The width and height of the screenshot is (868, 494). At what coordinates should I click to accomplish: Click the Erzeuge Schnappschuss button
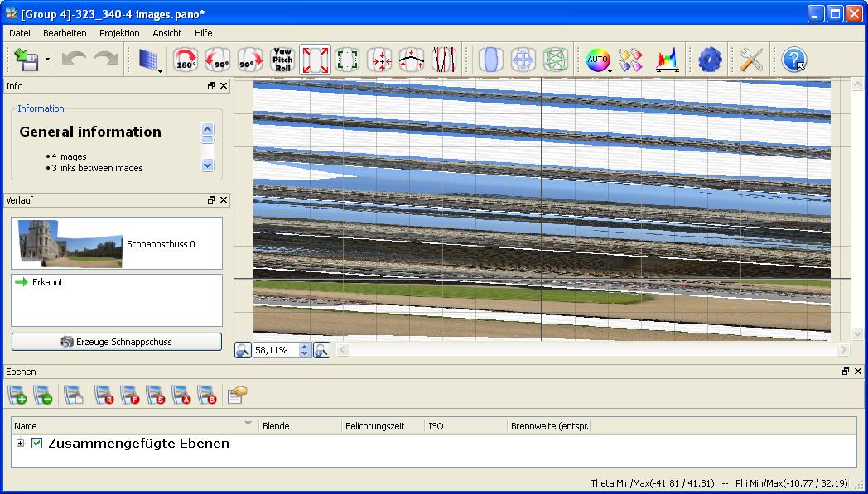[117, 342]
